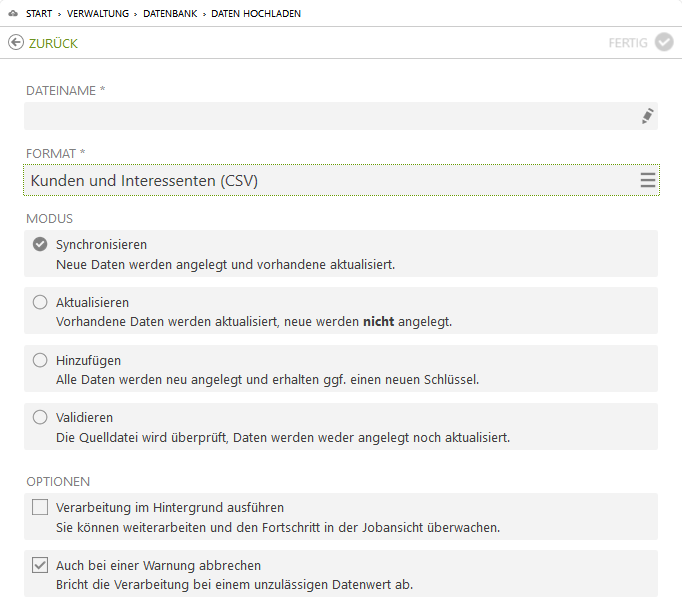Click the FERTIG button label

[x=628, y=43]
